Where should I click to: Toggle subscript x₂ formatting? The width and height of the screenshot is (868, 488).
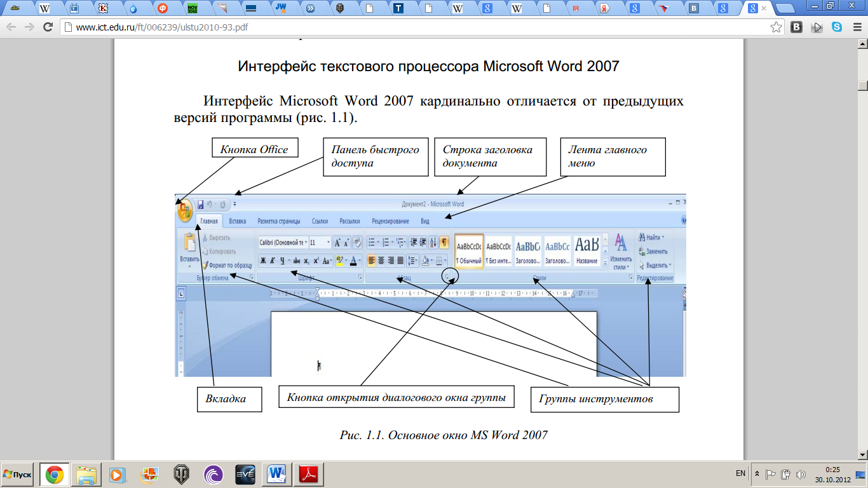coord(306,261)
